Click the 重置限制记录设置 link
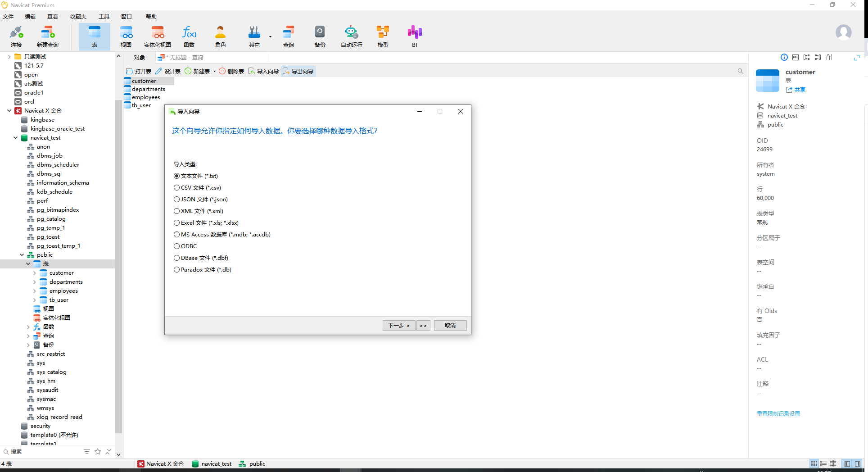 778,413
